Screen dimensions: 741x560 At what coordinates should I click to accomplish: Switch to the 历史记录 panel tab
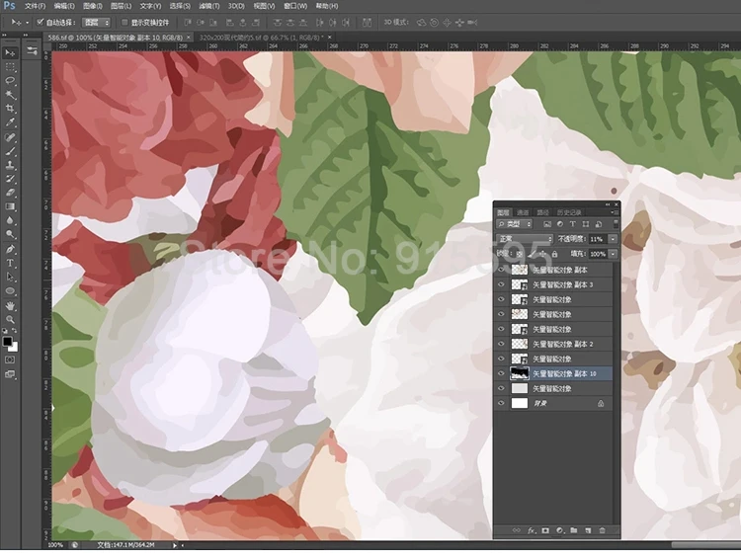(x=570, y=212)
